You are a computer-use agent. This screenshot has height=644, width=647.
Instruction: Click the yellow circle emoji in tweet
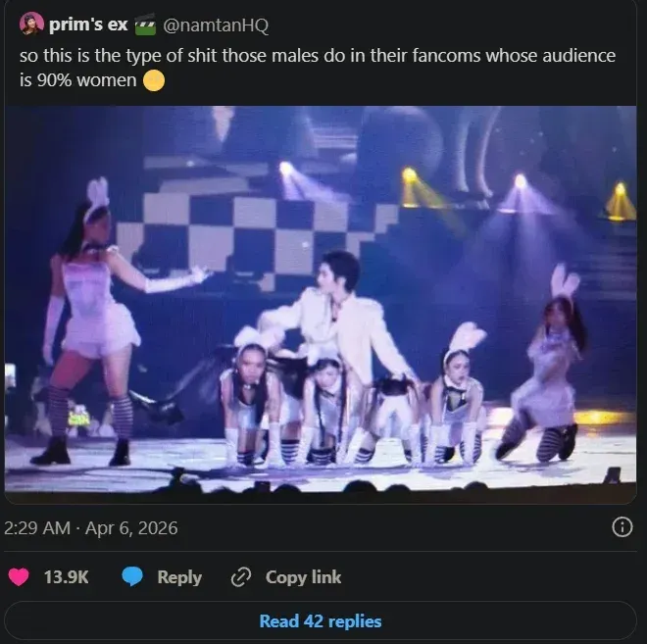tap(153, 79)
